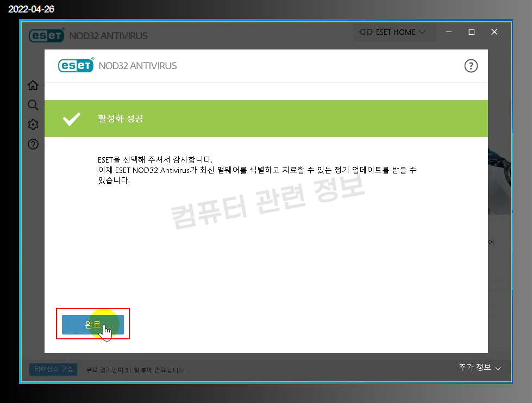Open the Home icon in the sidebar
The width and height of the screenshot is (532, 403).
click(x=33, y=85)
